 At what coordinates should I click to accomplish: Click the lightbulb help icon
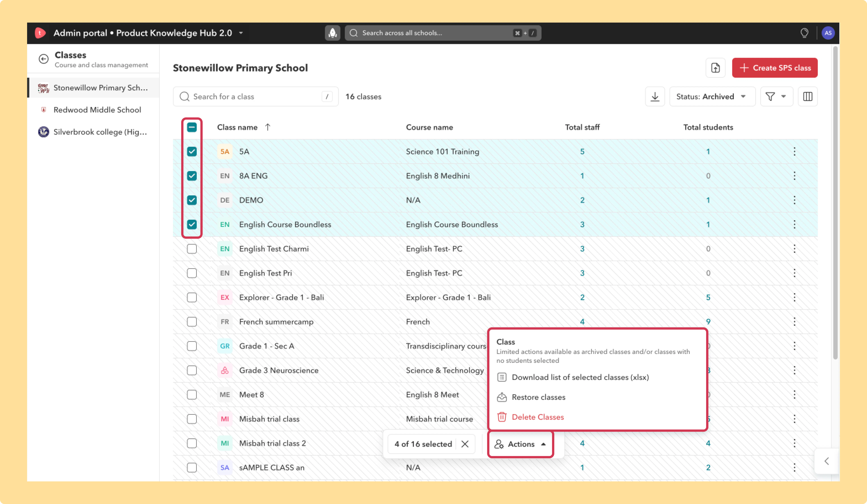pyautogui.click(x=804, y=33)
